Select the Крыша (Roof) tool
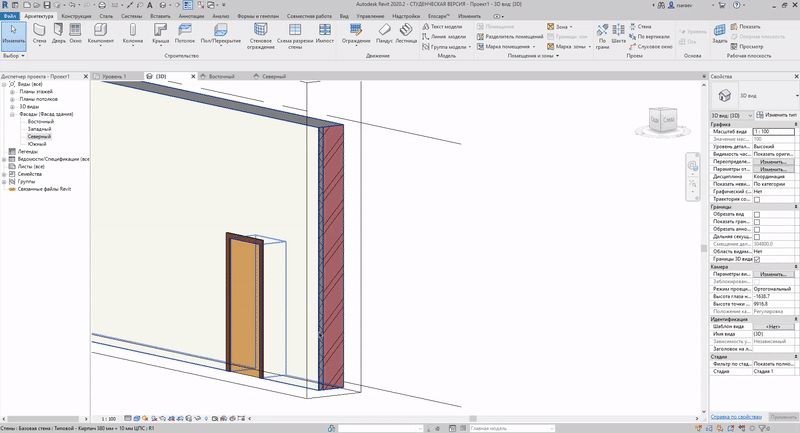Viewport: 800px width, 433px height. (161, 33)
